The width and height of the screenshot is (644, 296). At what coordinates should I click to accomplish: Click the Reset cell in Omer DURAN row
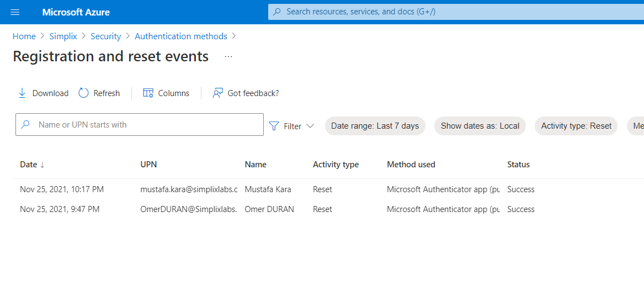pyautogui.click(x=322, y=209)
